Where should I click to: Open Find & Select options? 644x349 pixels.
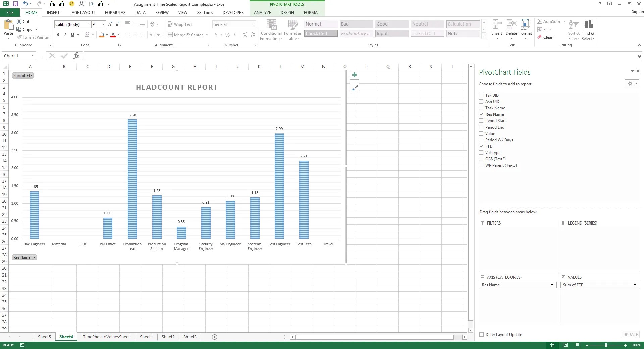coord(588,30)
